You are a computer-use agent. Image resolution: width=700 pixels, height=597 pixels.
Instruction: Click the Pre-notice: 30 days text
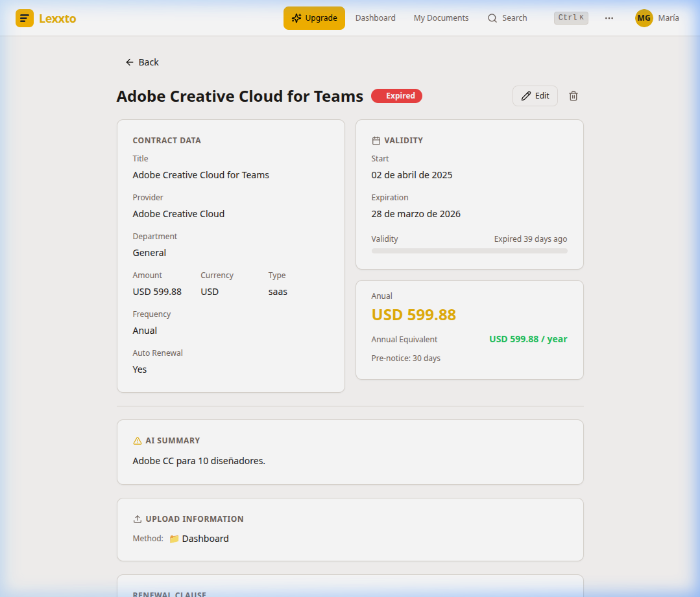coord(406,358)
